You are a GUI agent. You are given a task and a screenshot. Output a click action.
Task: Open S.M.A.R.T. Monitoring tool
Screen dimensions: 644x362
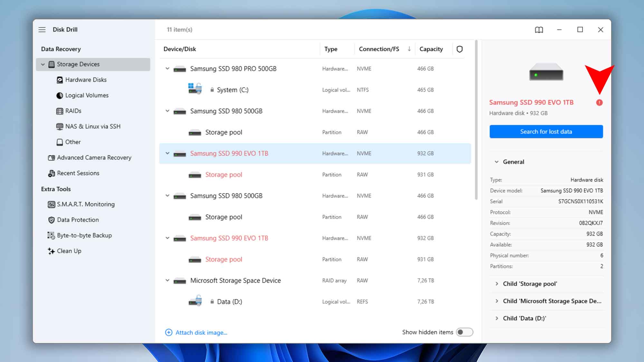85,204
